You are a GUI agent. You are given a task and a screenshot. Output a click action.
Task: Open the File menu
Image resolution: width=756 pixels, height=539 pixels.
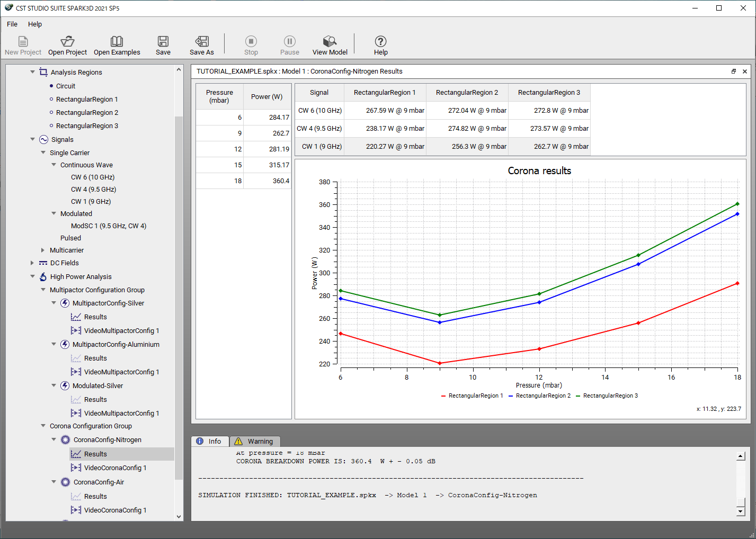pyautogui.click(x=12, y=24)
